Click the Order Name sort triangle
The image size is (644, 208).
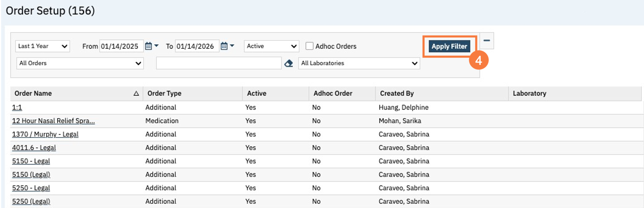(x=136, y=94)
